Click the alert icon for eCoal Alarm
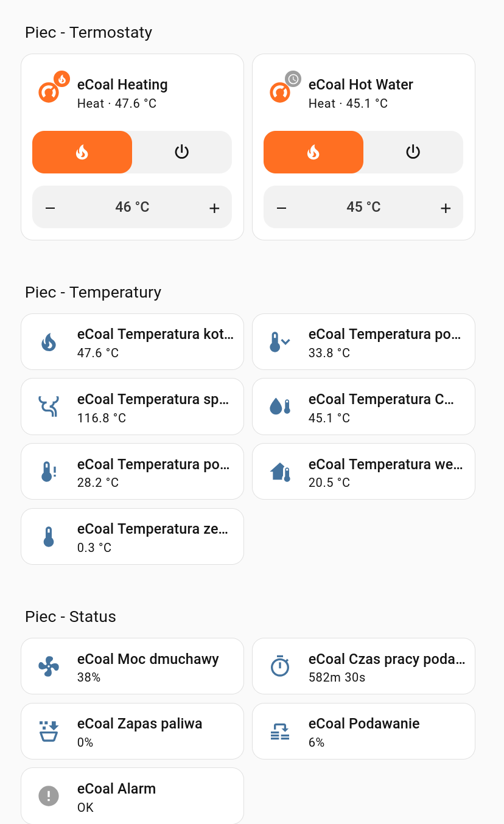This screenshot has height=824, width=504. [49, 796]
